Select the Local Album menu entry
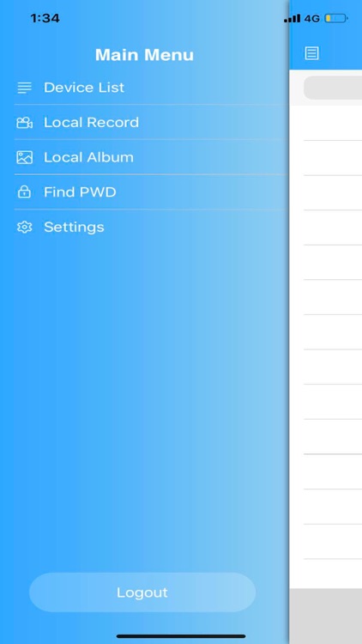The height and width of the screenshot is (644, 362). (152, 157)
